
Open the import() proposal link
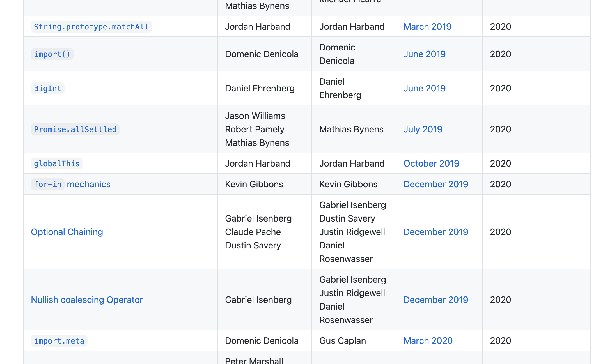pos(52,54)
